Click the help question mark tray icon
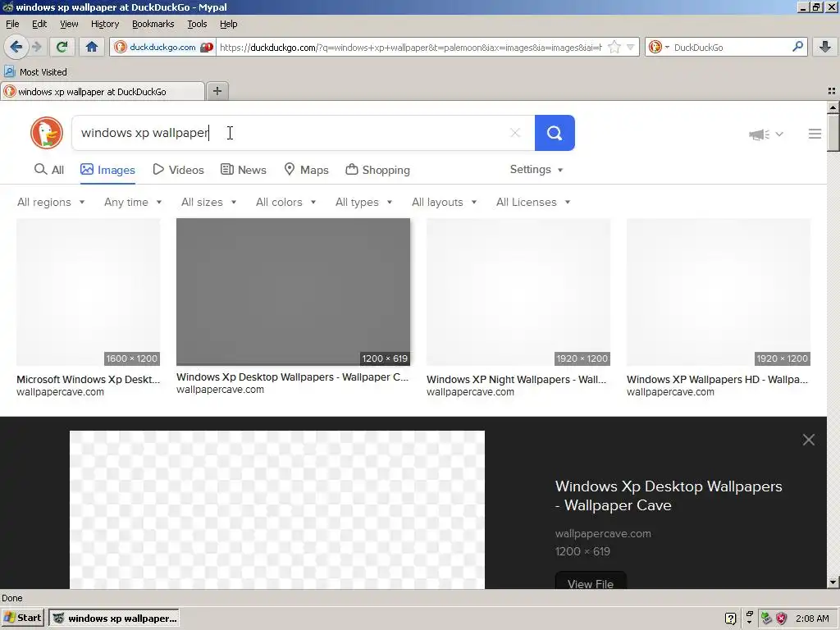 (730, 619)
